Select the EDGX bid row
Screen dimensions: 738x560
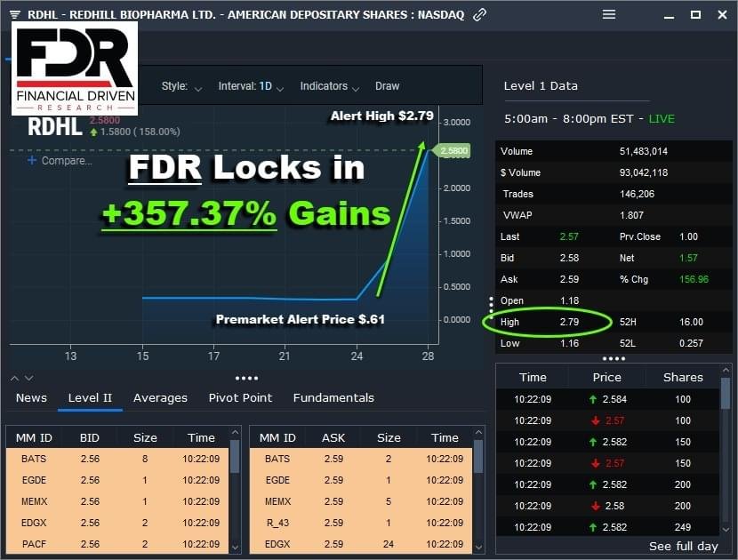[x=117, y=523]
